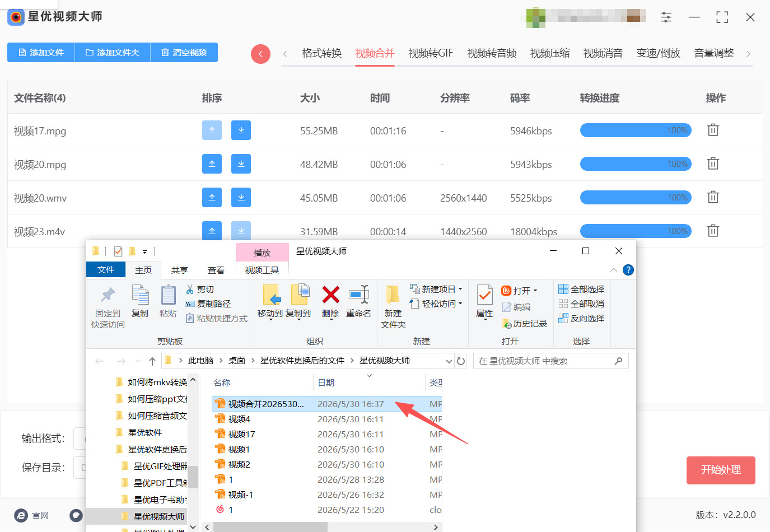Click the 复制 icon in Explorer ribbon
The width and height of the screenshot is (770, 532).
point(140,301)
